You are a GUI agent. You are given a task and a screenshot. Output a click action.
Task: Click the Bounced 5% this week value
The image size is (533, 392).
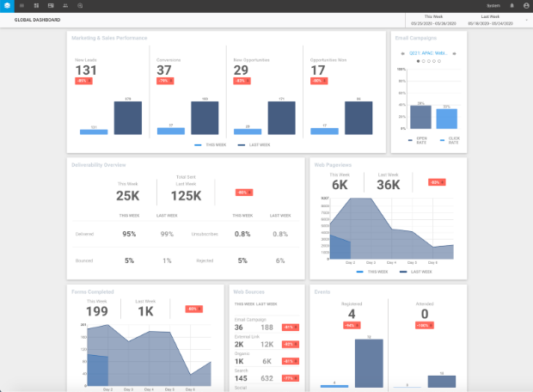pos(129,260)
